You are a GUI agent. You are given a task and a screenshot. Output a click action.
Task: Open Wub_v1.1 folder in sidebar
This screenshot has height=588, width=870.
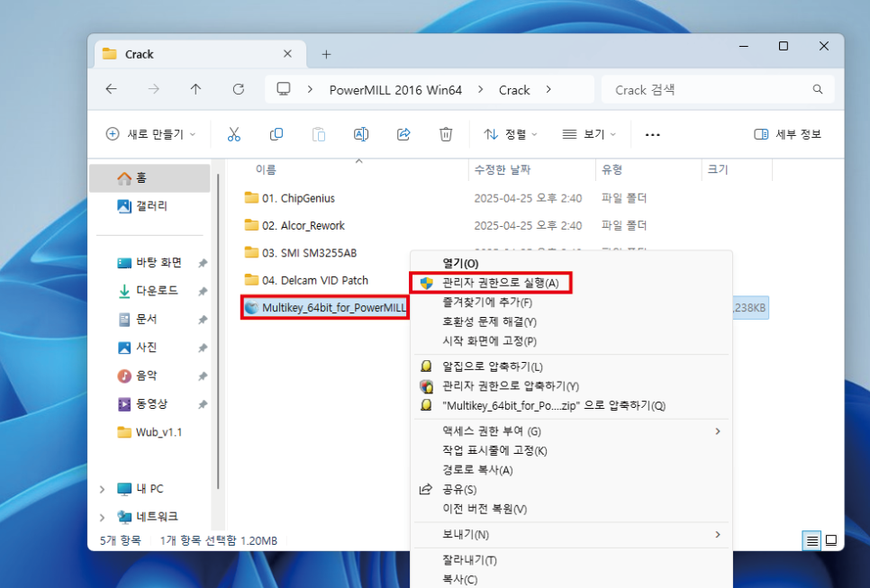point(150,433)
